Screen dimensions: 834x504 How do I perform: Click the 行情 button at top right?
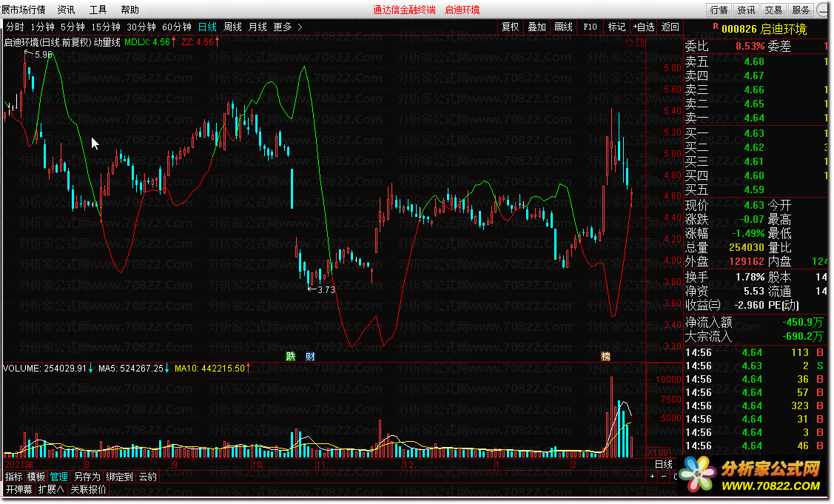coord(719,10)
